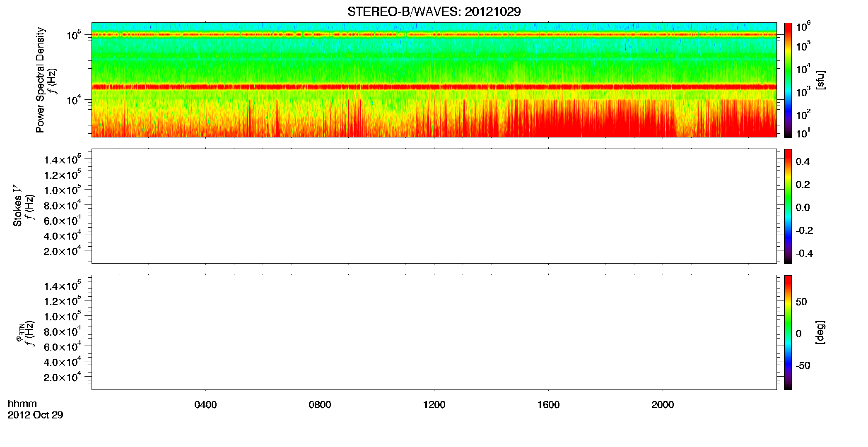Click the STEREO-B/WAVES: 20121029 title
Viewport: 868px width, 447px height.
click(x=434, y=12)
